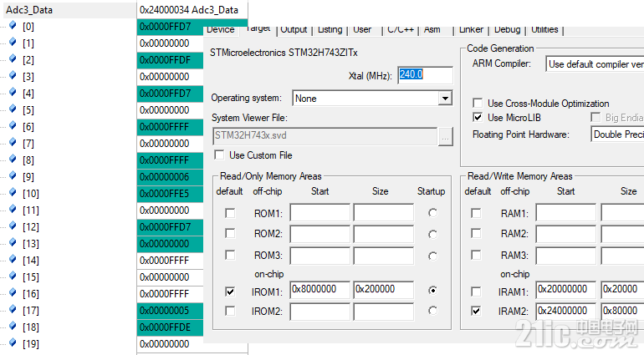Image resolution: width=644 pixels, height=355 pixels.
Task: Click the blue diamond icon of element [18]
Action: (13, 327)
